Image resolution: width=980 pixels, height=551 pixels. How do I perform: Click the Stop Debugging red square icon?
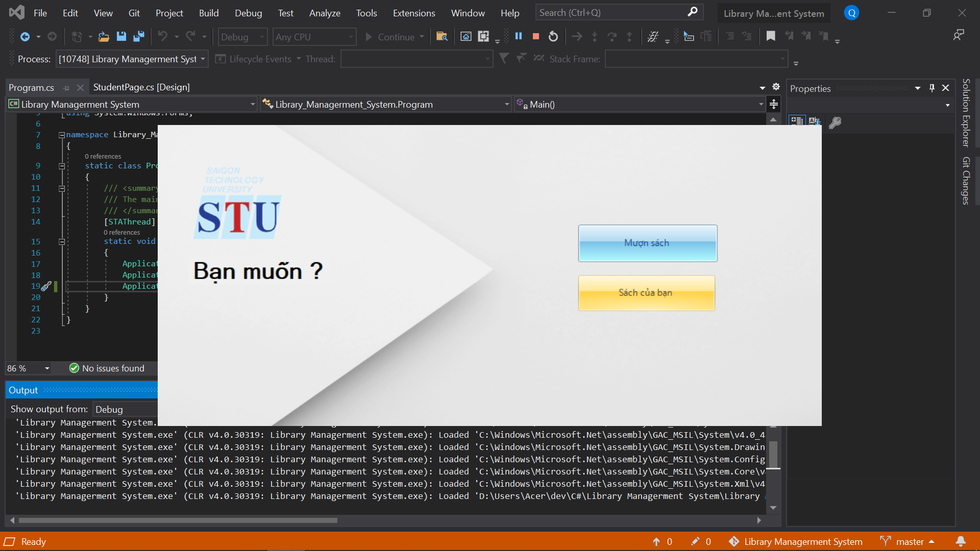click(535, 36)
